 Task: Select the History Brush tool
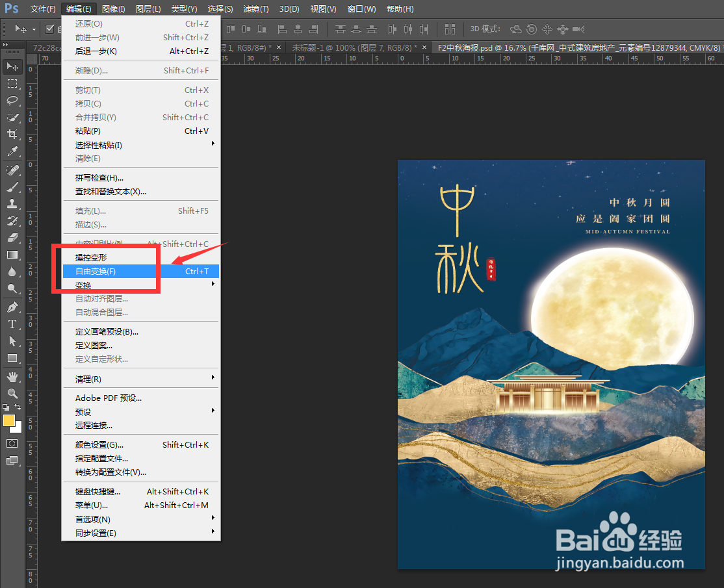point(12,221)
